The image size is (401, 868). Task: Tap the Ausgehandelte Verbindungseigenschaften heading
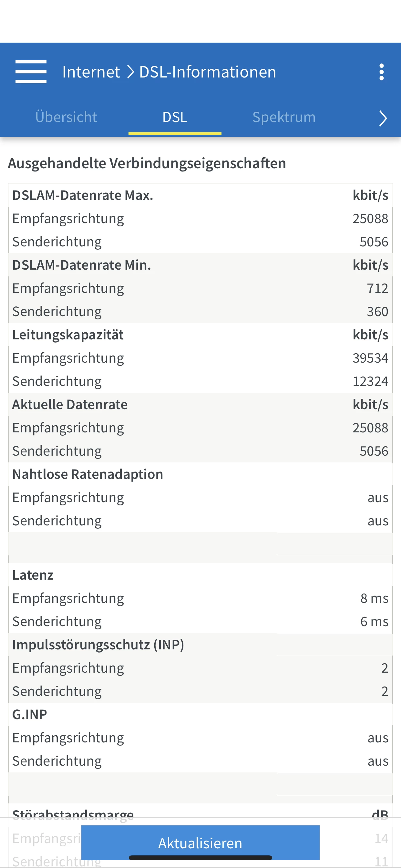[147, 163]
